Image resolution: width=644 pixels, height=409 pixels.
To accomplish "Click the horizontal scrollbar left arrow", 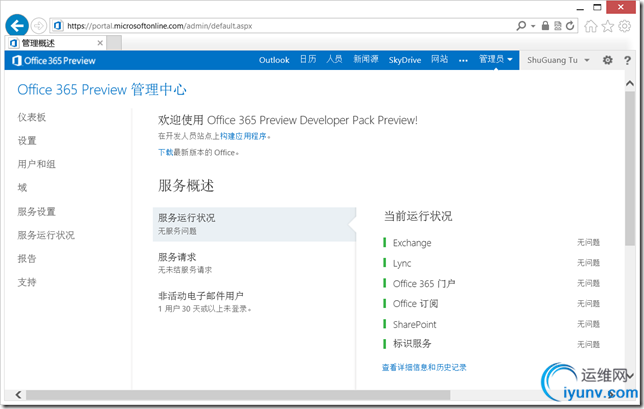I will tap(18, 395).
